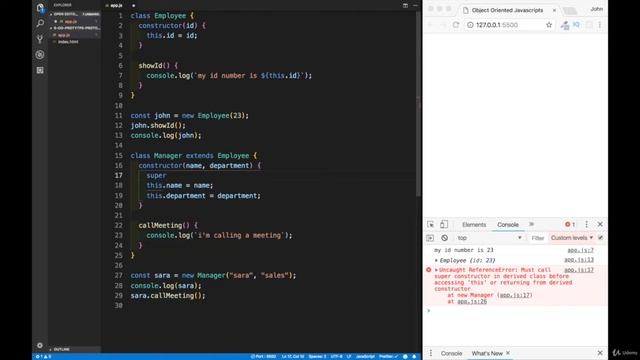Clear the console
Image resolution: width=640 pixels, height=360 pixels.
pyautogui.click(x=444, y=238)
